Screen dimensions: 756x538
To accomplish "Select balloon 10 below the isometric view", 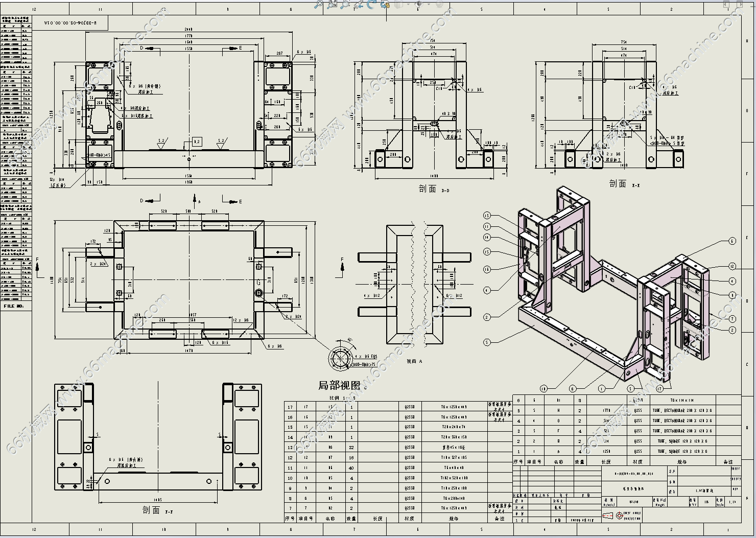I will click(x=544, y=389).
